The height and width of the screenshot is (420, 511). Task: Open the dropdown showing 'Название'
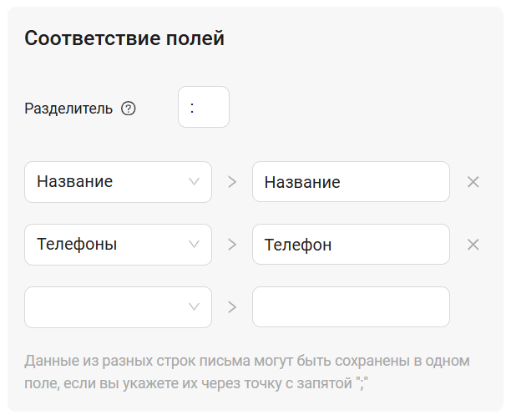pyautogui.click(x=109, y=182)
